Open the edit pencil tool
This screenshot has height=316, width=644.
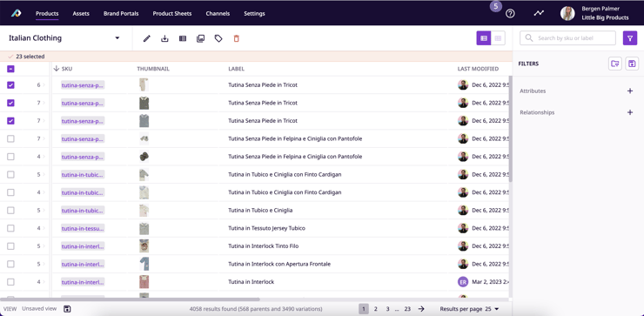[146, 38]
